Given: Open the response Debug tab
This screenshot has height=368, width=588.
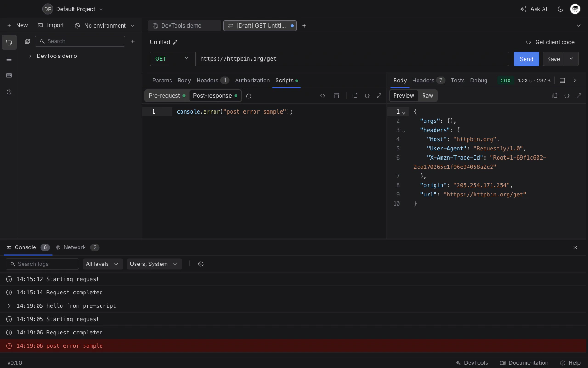Looking at the screenshot, I should [x=479, y=80].
